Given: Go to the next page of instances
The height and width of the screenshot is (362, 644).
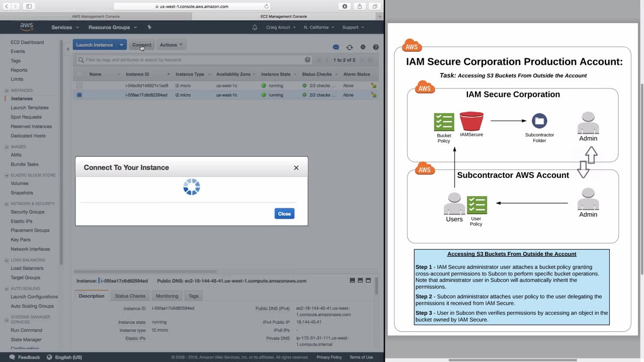Looking at the screenshot, I should (361, 60).
